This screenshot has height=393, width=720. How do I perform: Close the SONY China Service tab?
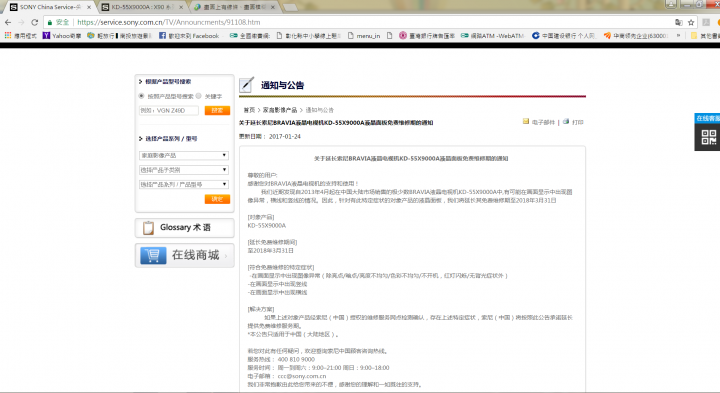point(89,7)
